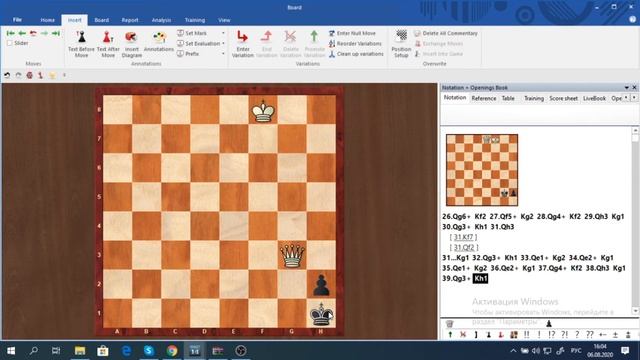The image size is (640, 360).
Task: Click Text After Move red pawn icon
Action: [108, 37]
